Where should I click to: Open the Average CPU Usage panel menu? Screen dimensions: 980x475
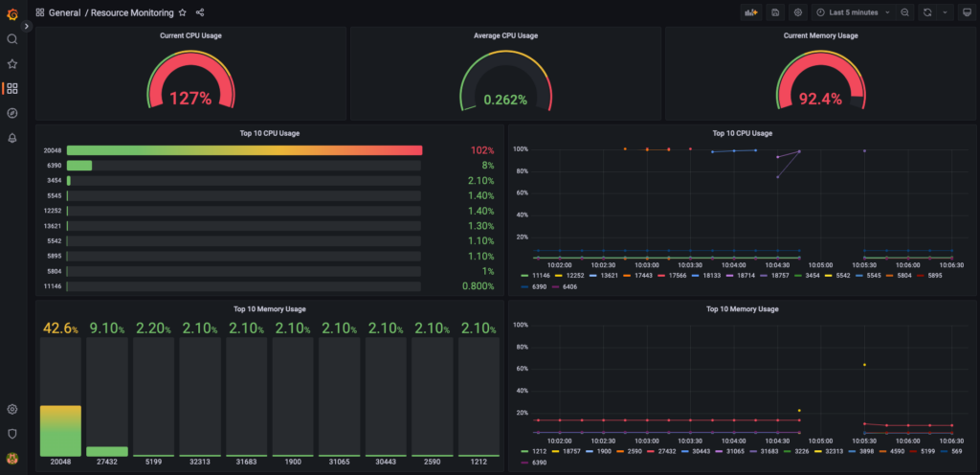click(x=505, y=35)
